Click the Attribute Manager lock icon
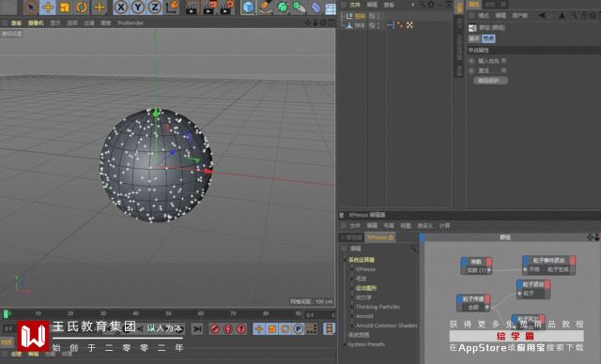This screenshot has width=601, height=364. click(584, 15)
